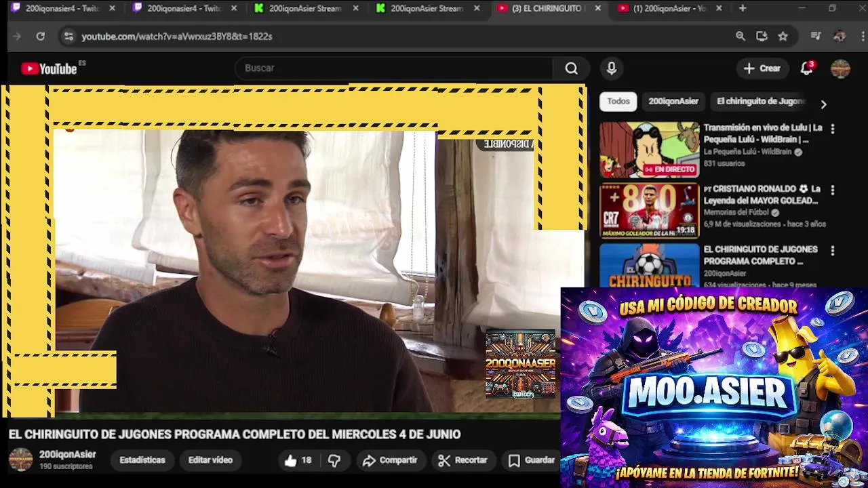Click the 190 suscriptores text

[66, 467]
